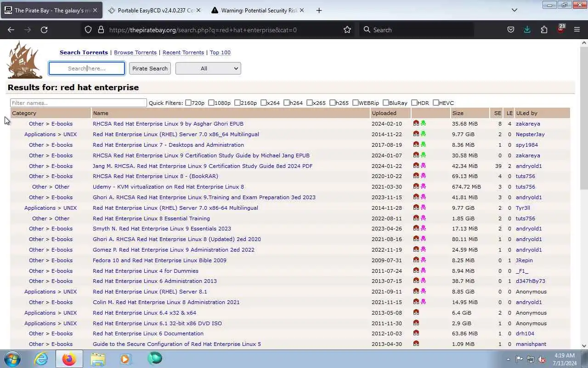Click the magnet icon for the drh104 upload
The height and width of the screenshot is (368, 588).
[416, 333]
